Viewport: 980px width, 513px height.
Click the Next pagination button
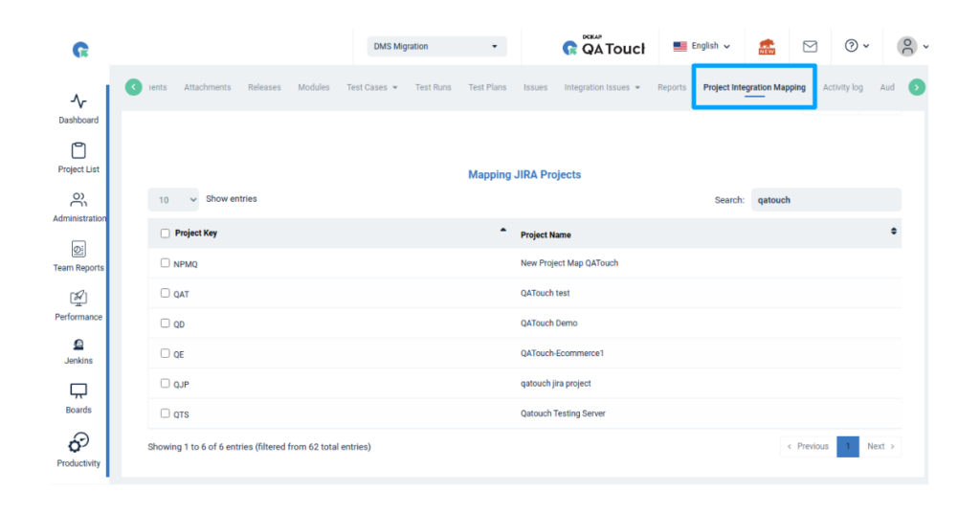pos(880,446)
